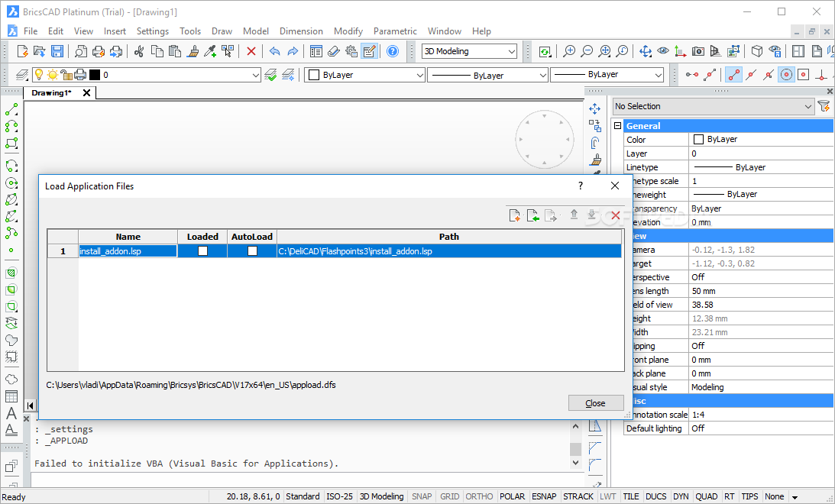Open Help with the blue question mark icon
Image resolution: width=835 pixels, height=504 pixels.
393,51
